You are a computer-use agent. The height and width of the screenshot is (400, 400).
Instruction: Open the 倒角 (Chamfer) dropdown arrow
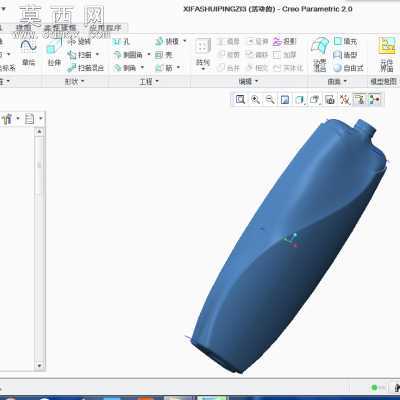[x=142, y=68]
